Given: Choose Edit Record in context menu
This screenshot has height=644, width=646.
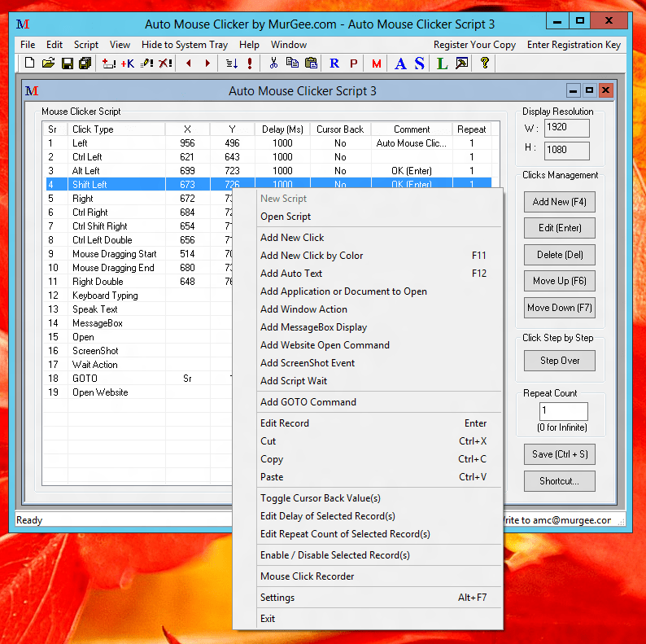Looking at the screenshot, I should [368, 423].
